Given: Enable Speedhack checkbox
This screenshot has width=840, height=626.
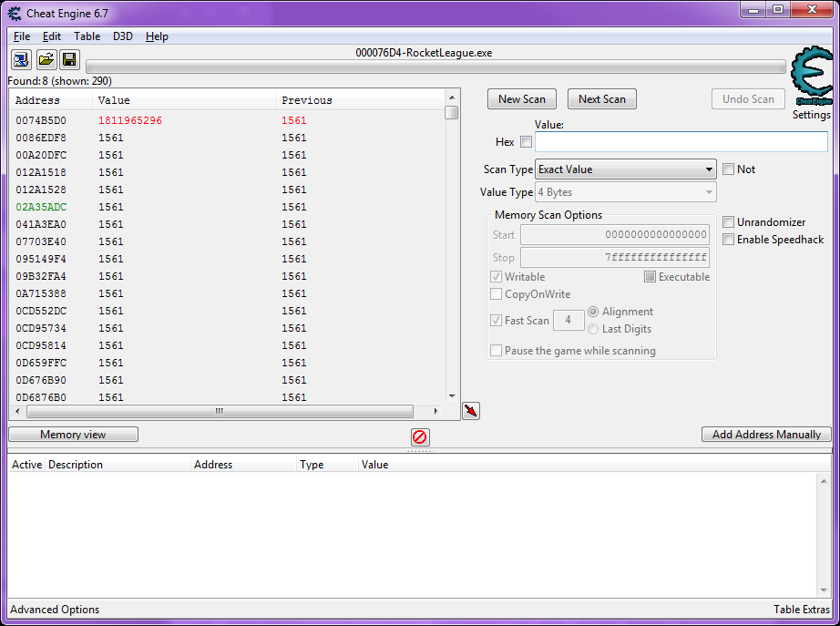Looking at the screenshot, I should pyautogui.click(x=728, y=240).
